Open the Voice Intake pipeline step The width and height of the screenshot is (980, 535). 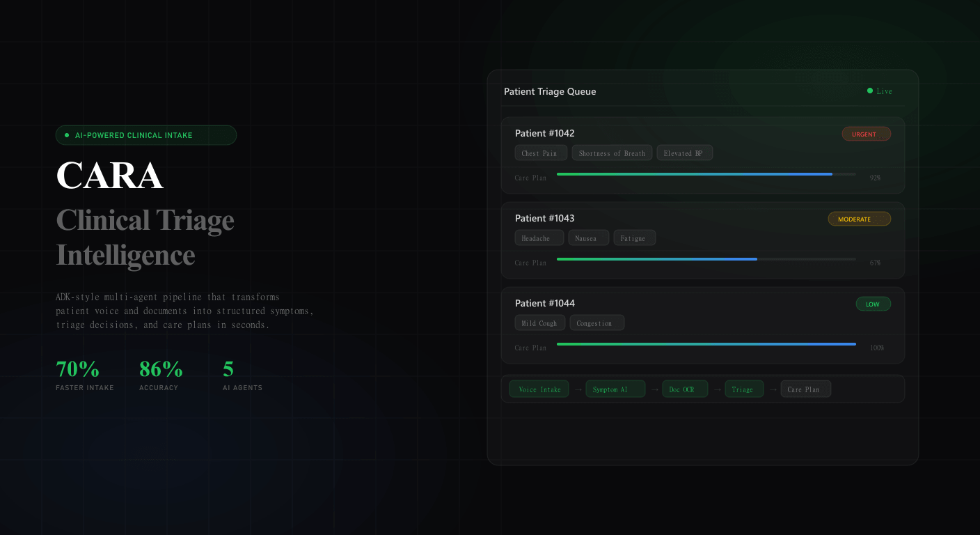(539, 389)
